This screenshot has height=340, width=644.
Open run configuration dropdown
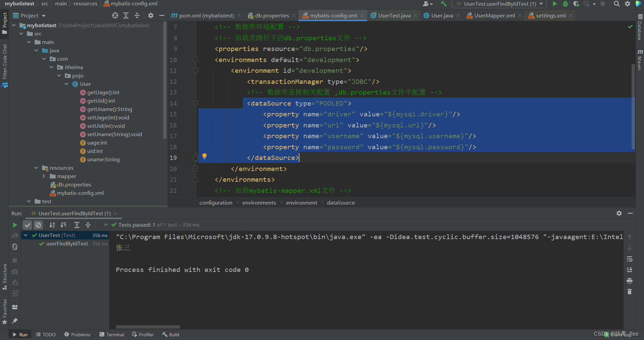[x=499, y=4]
